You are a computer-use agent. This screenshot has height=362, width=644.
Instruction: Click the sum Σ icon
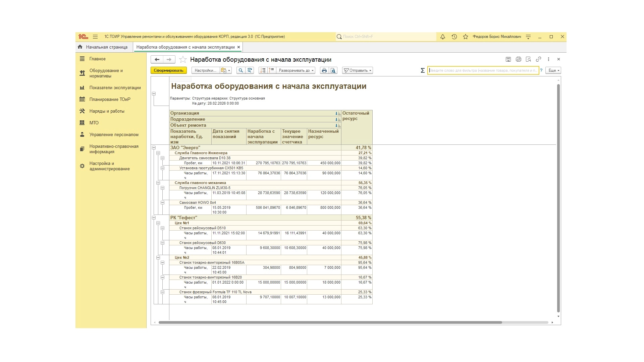pyautogui.click(x=422, y=70)
